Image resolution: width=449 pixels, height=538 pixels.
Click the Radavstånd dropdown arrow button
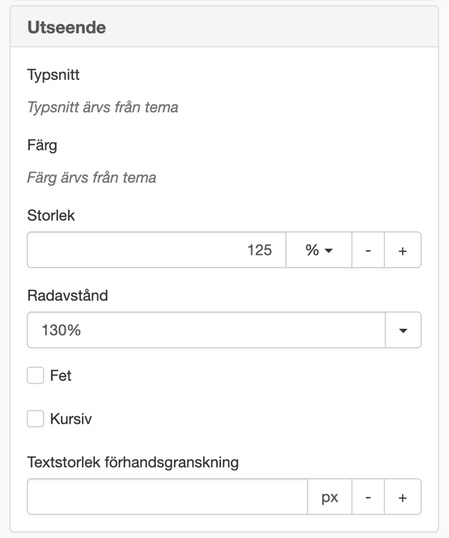[403, 330]
